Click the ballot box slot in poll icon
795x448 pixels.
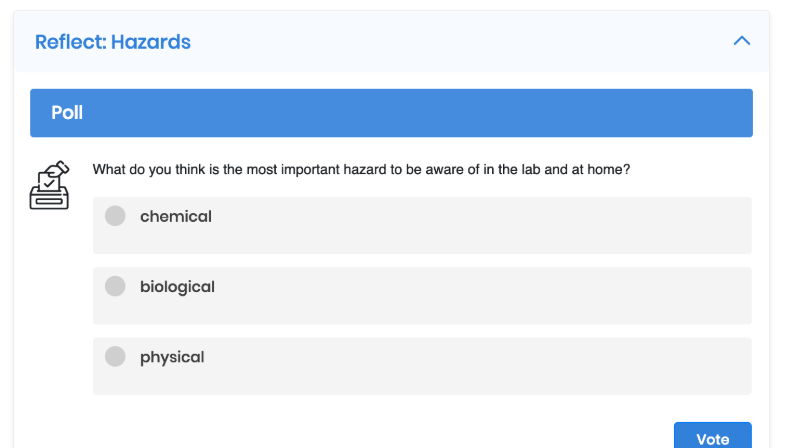coord(49,201)
